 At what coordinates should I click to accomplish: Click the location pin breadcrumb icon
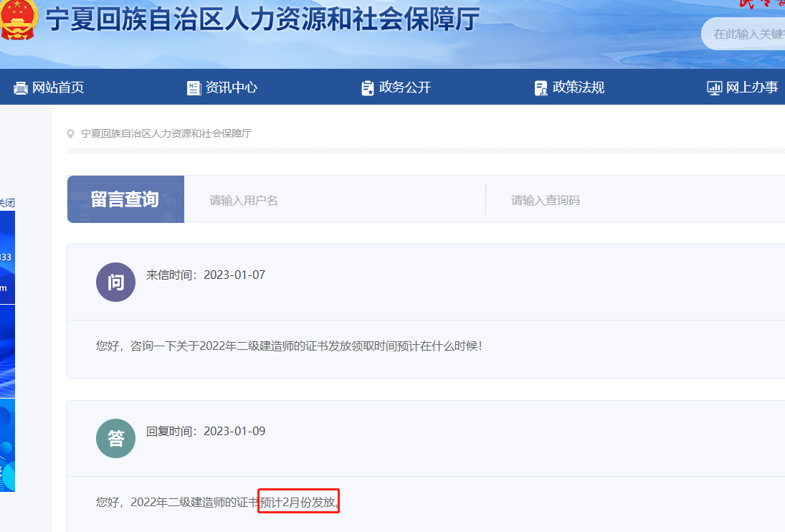point(70,133)
